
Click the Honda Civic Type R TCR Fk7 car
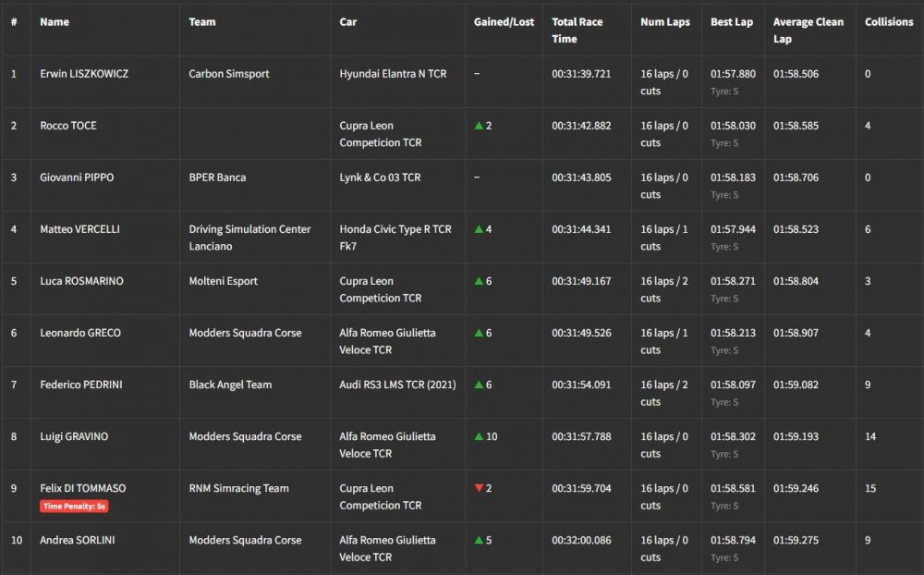pos(395,238)
